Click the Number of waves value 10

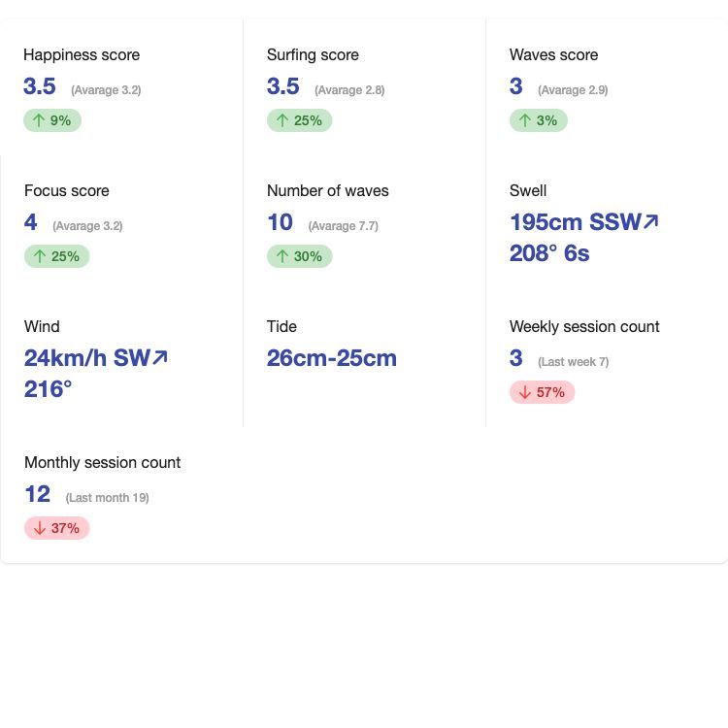click(x=280, y=222)
